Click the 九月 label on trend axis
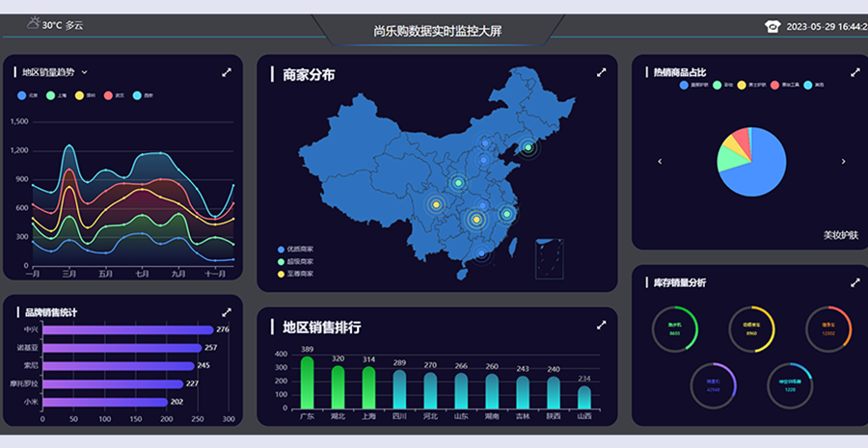Viewport: 868px width, 448px height. pyautogui.click(x=178, y=274)
